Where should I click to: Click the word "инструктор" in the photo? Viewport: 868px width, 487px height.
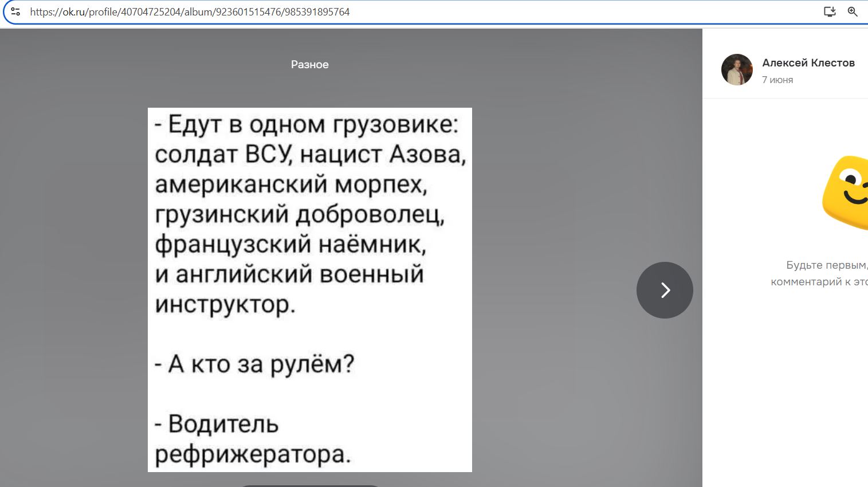pyautogui.click(x=225, y=304)
